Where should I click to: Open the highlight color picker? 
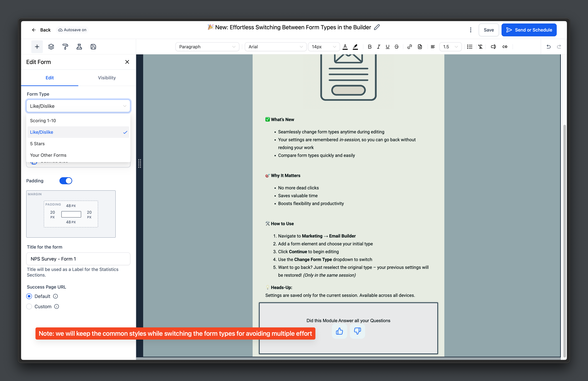[355, 47]
